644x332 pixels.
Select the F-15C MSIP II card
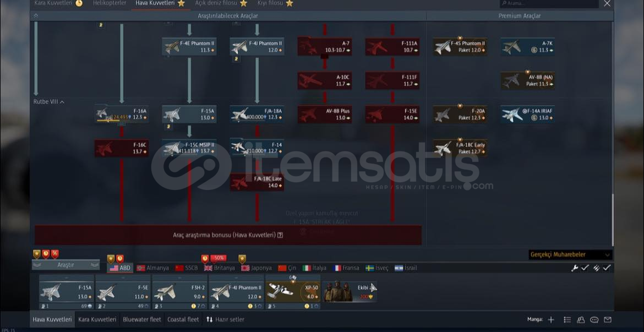coord(189,148)
